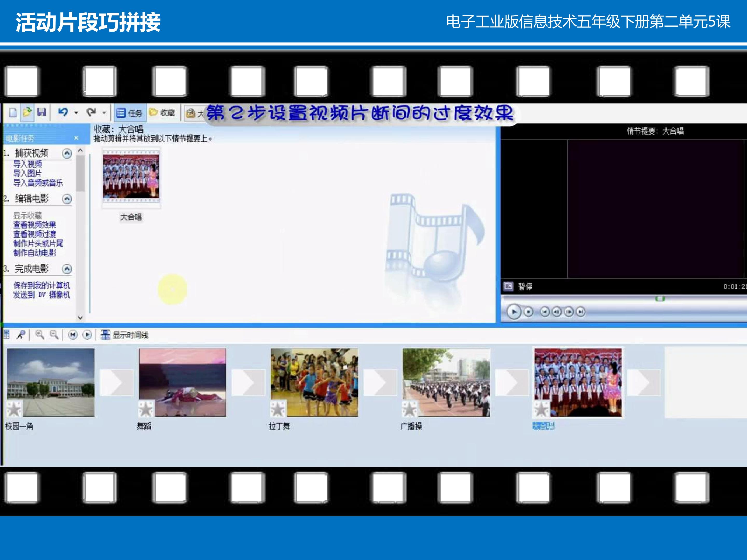The width and height of the screenshot is (747, 560).
Task: Open 查看视频过渡 link
Action: (35, 234)
